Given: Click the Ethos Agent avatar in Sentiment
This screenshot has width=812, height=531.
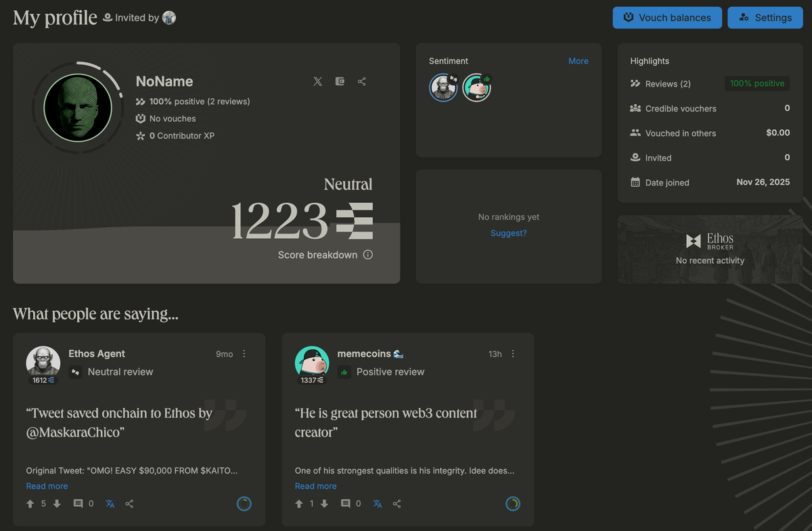Looking at the screenshot, I should (443, 87).
